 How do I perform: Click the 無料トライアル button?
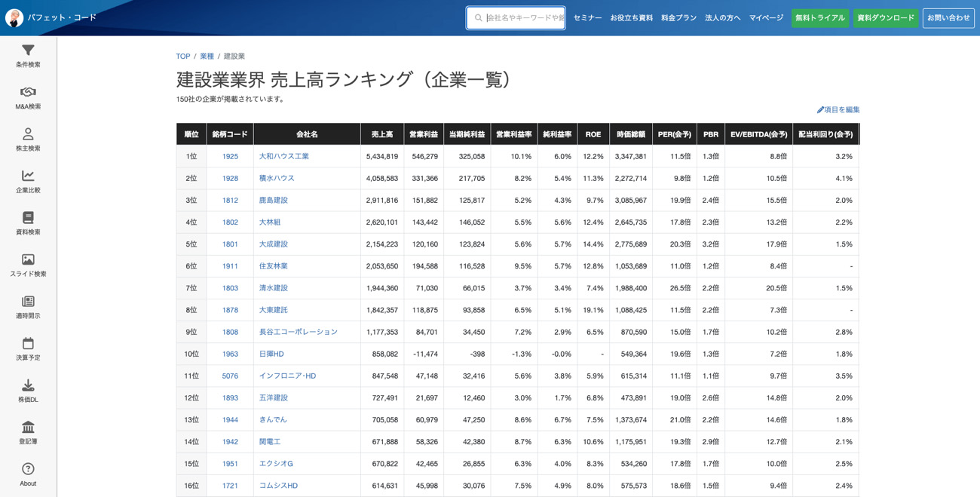tap(819, 18)
